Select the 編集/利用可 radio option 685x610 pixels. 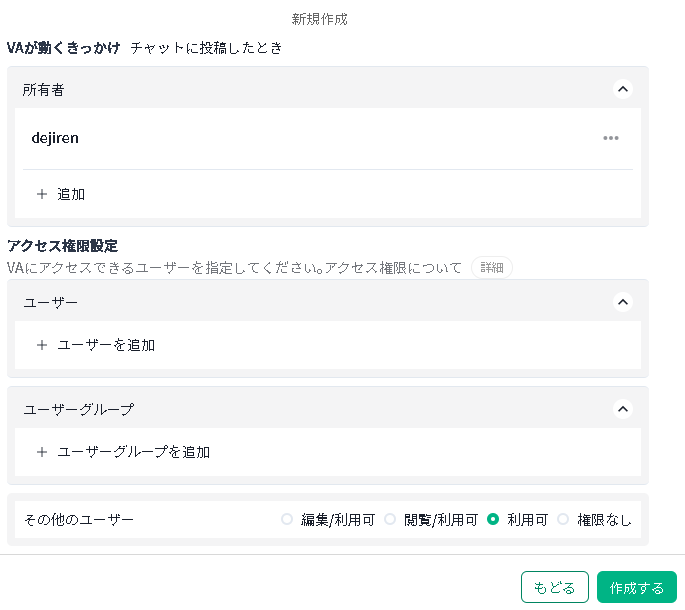tap(288, 519)
